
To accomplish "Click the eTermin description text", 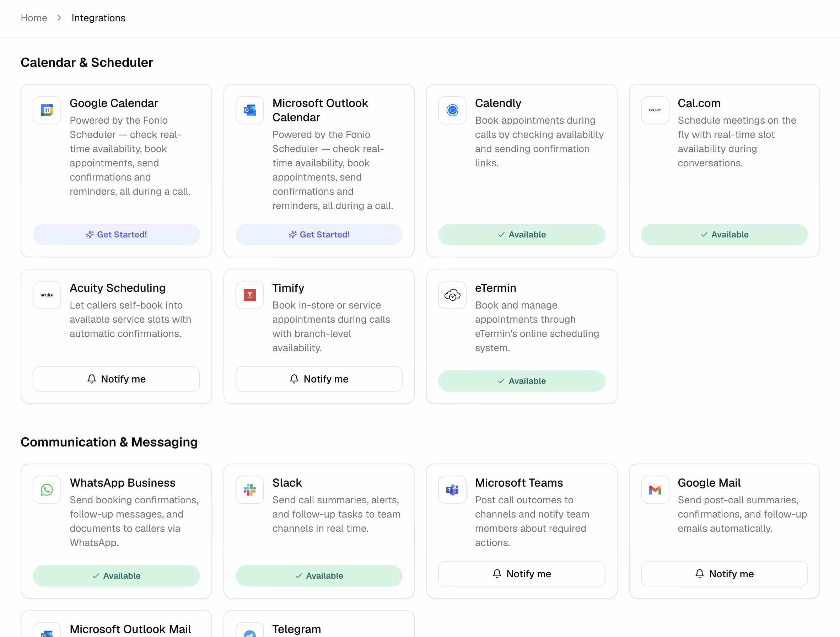I will [x=537, y=327].
